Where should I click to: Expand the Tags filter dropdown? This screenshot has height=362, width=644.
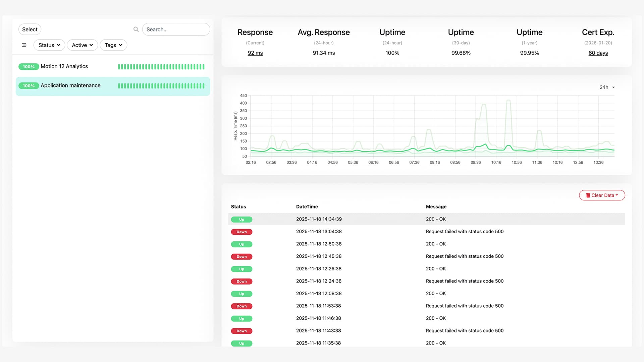click(113, 45)
